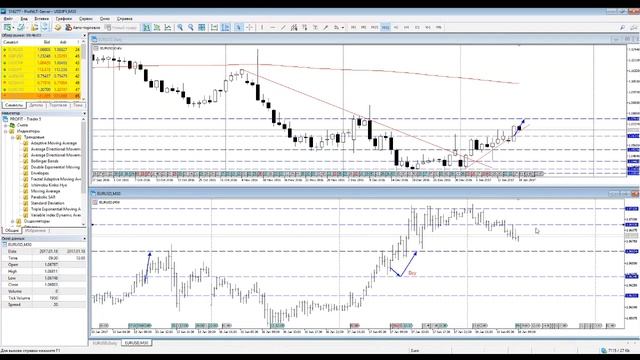The height and width of the screenshot is (360, 640).
Task: Select the M1 timeframe
Action: [353, 27]
